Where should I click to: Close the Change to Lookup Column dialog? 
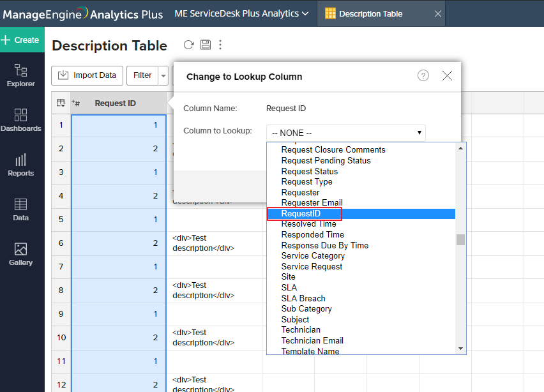pyautogui.click(x=447, y=75)
